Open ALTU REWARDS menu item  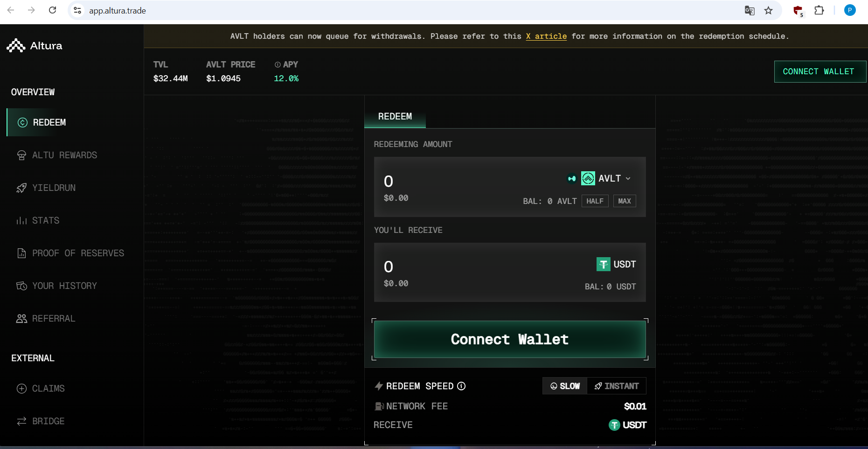click(65, 155)
